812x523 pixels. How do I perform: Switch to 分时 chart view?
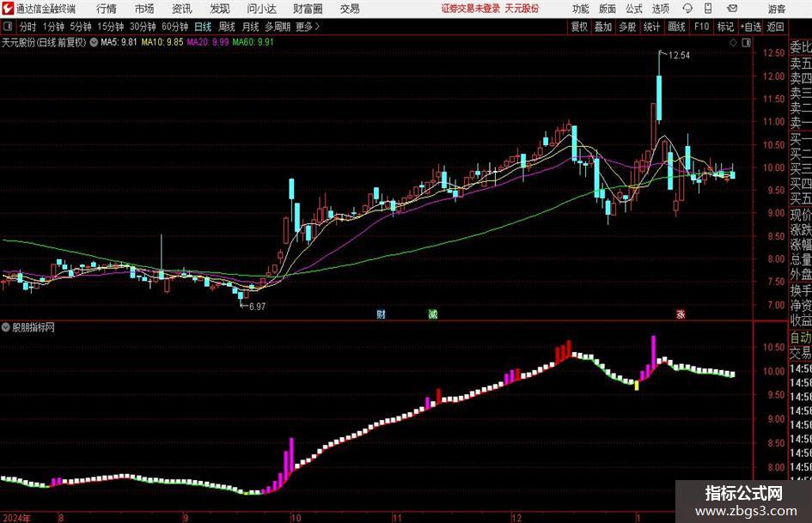pyautogui.click(x=27, y=27)
